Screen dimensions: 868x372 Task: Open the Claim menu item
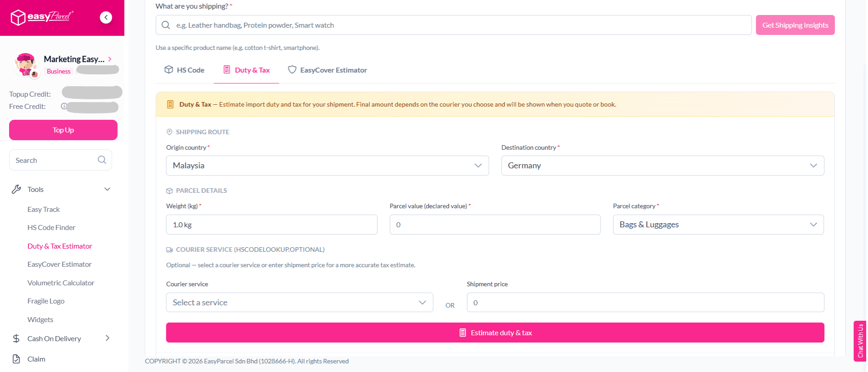point(36,359)
